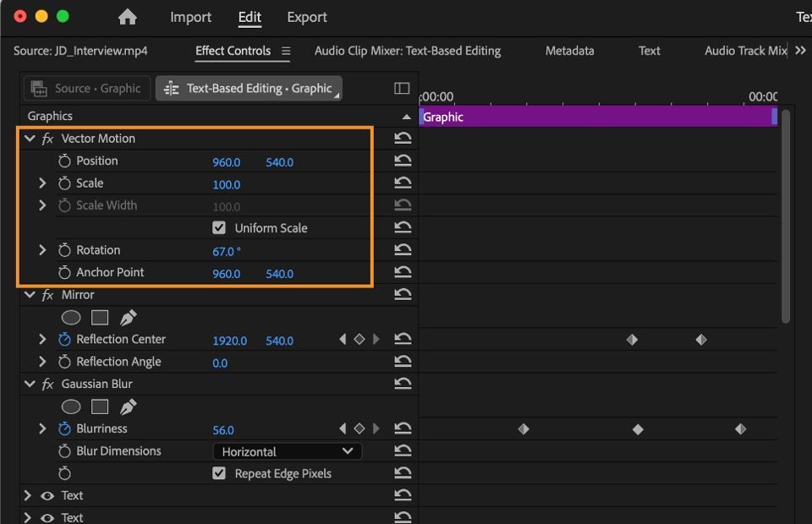The width and height of the screenshot is (812, 524).
Task: Open the Effect Controls panel menu icon
Action: [x=288, y=51]
